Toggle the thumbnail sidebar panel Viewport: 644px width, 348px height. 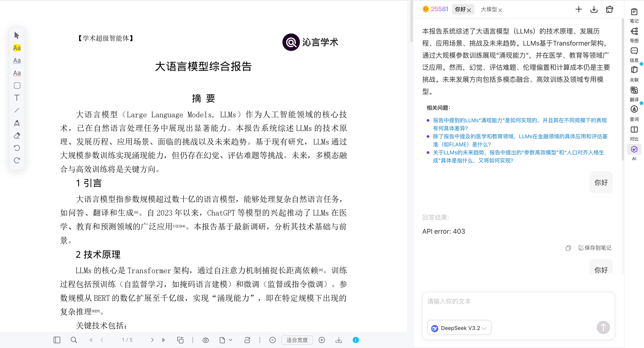tap(57, 340)
